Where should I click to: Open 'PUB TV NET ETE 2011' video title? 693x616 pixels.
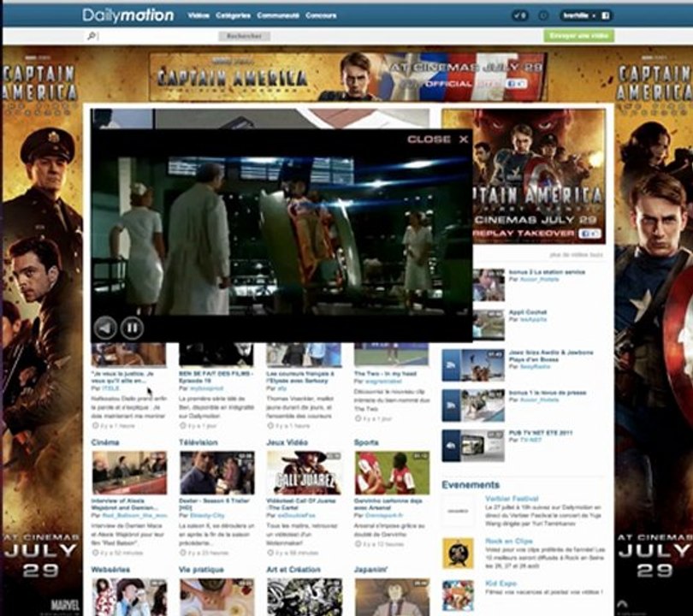pyautogui.click(x=541, y=433)
